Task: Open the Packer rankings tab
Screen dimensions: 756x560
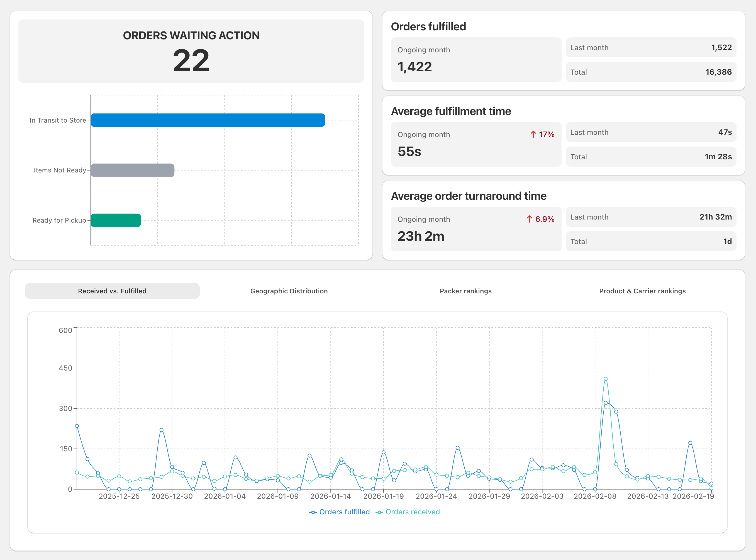Action: (x=465, y=291)
